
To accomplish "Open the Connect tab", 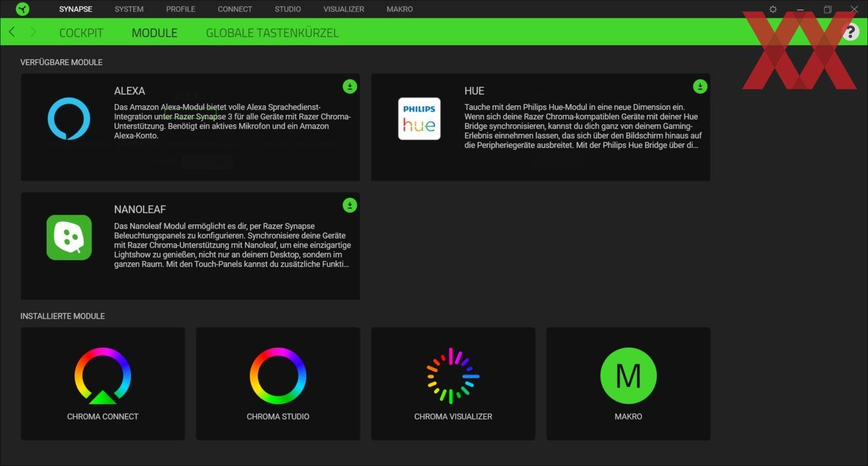I will pos(235,9).
